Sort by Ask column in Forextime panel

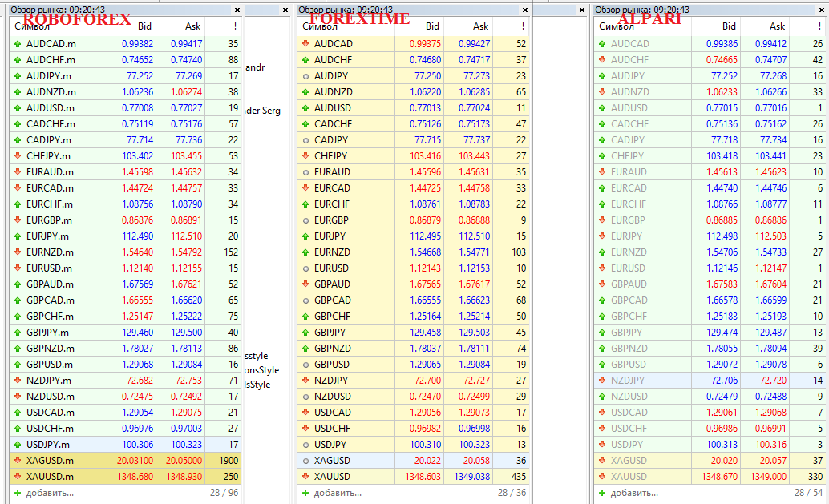coord(468,26)
